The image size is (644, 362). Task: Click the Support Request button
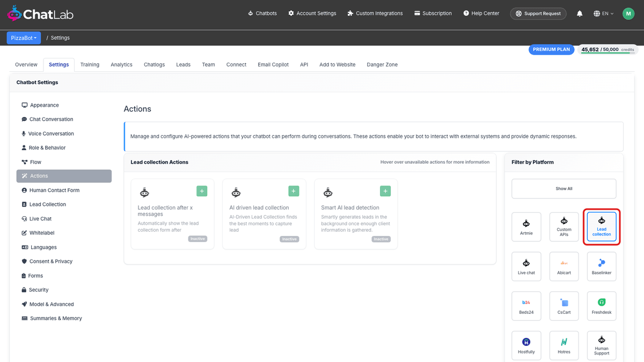[538, 13]
